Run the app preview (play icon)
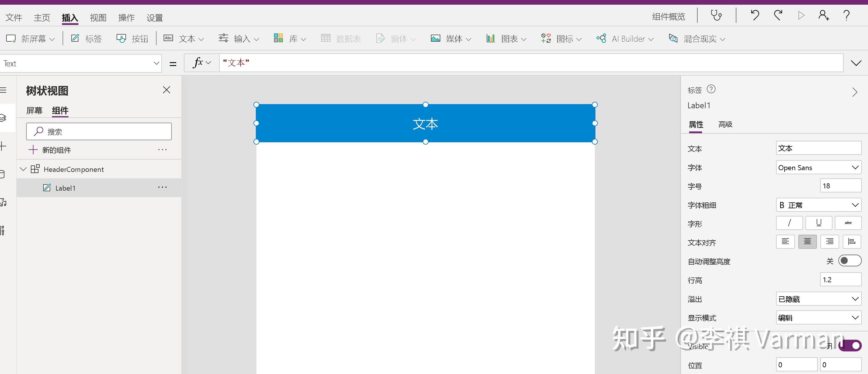Screen dimensions: 868x374 pos(801,15)
